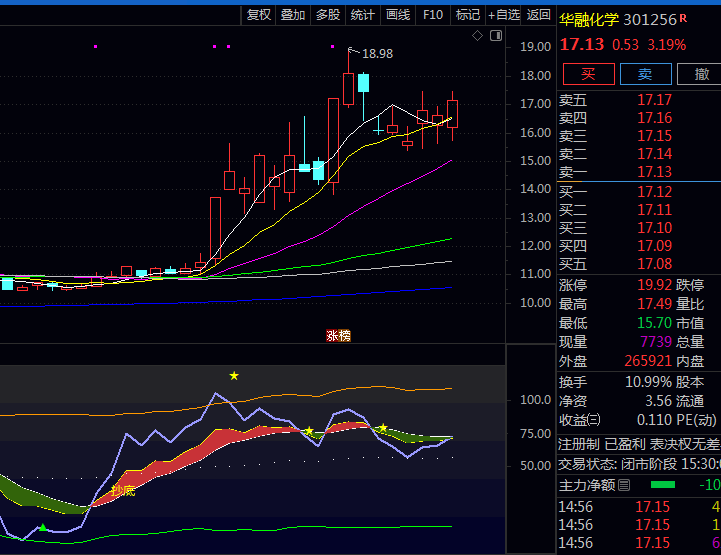The width and height of the screenshot is (721, 555).
Task: Click the green triangle marker in indicator panel
Action: click(x=43, y=527)
